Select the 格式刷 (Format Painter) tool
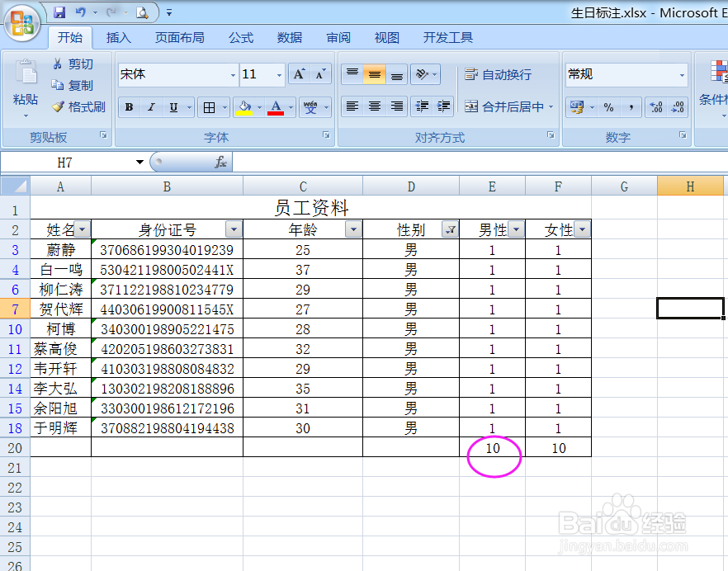 pos(78,106)
